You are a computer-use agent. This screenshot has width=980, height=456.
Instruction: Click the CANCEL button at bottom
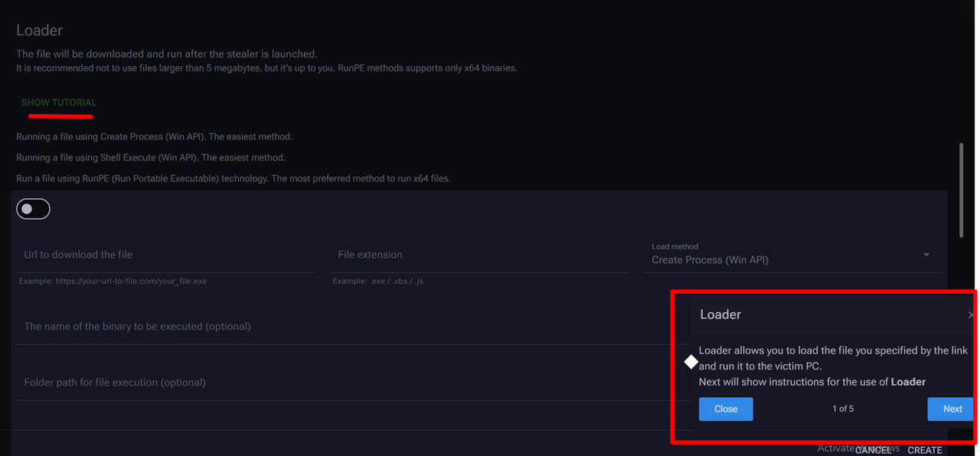pyautogui.click(x=873, y=450)
